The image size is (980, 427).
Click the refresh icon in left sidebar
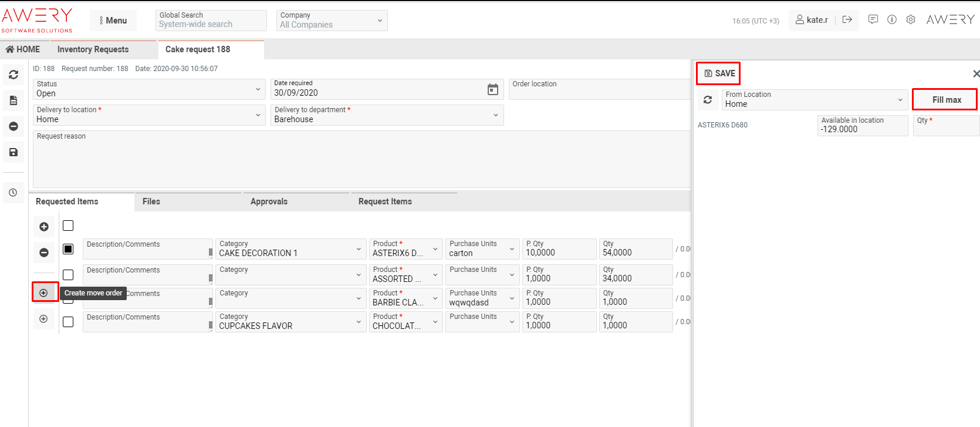click(x=13, y=75)
